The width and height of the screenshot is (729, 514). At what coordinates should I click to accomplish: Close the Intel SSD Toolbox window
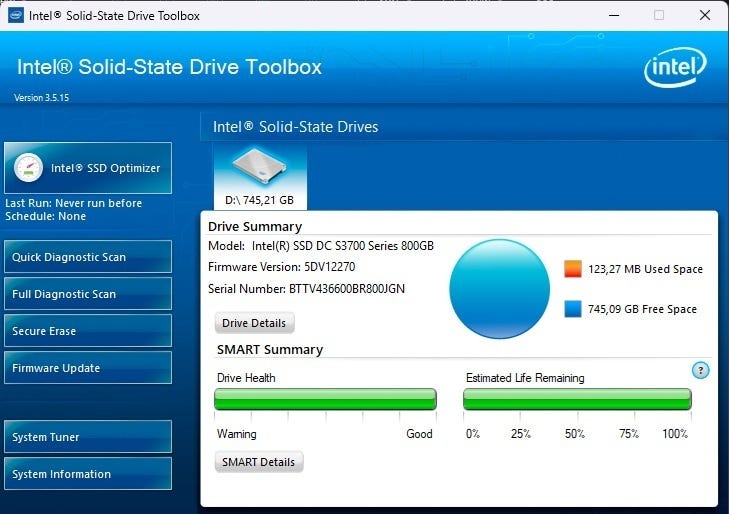tap(705, 15)
